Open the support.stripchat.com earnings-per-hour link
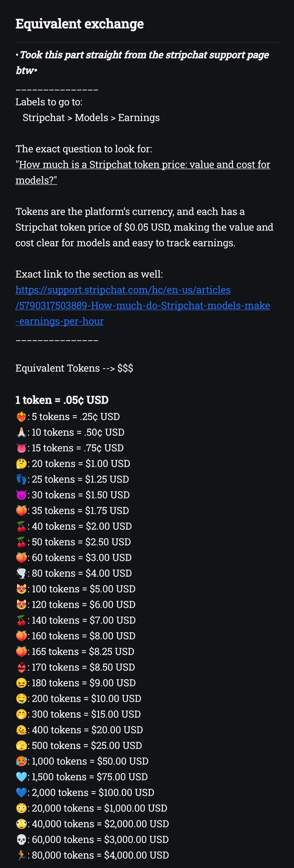The width and height of the screenshot is (294, 868). pos(143,305)
